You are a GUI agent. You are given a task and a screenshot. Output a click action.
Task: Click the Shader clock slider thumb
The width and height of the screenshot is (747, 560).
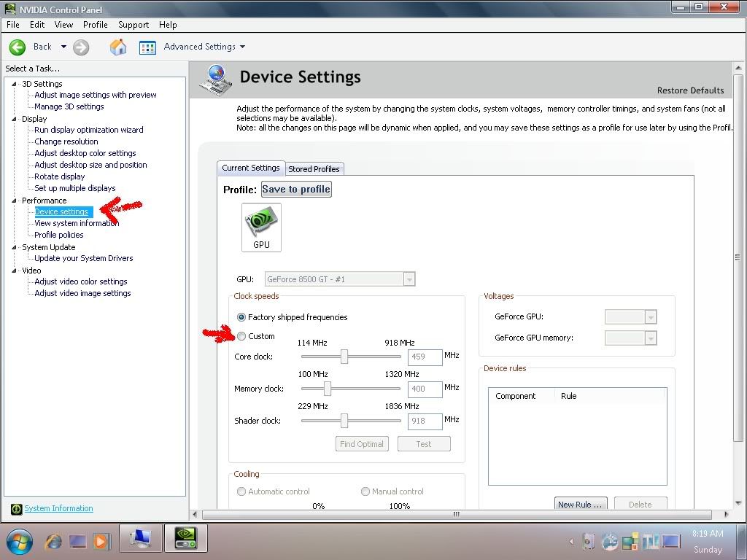[x=344, y=421]
